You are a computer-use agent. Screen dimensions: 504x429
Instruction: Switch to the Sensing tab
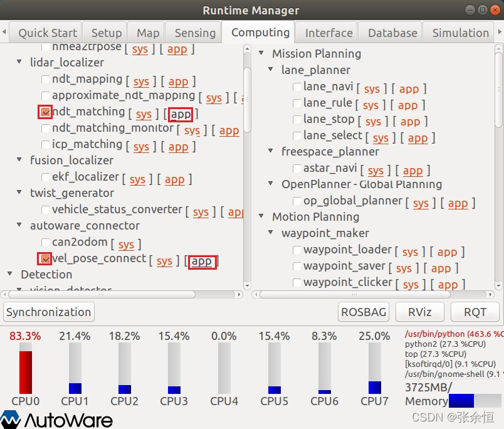click(x=193, y=33)
